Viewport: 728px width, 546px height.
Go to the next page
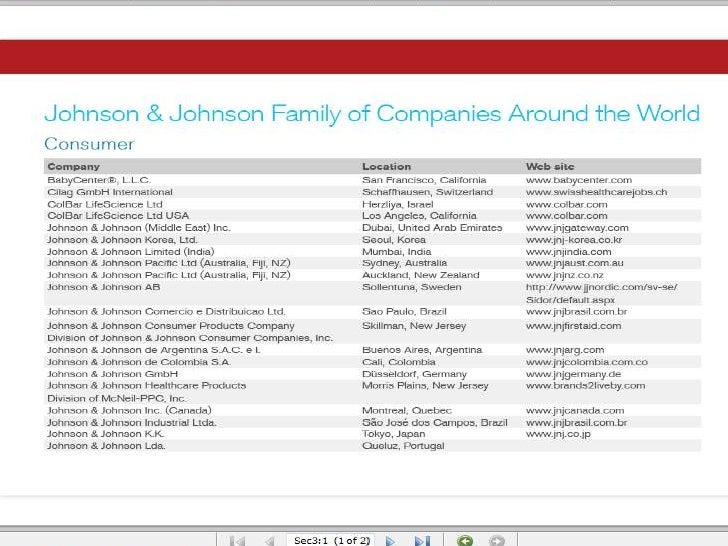[x=390, y=541]
